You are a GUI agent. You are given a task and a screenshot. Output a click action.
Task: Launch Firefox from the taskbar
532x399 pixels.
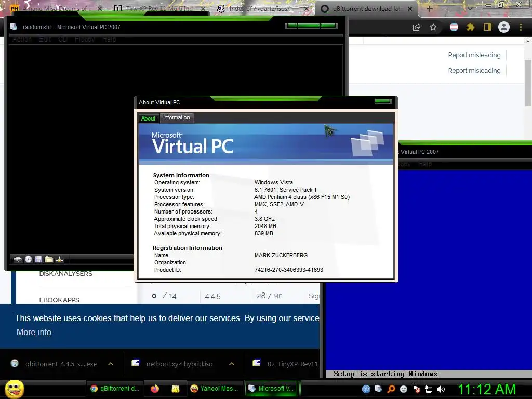[x=155, y=389]
